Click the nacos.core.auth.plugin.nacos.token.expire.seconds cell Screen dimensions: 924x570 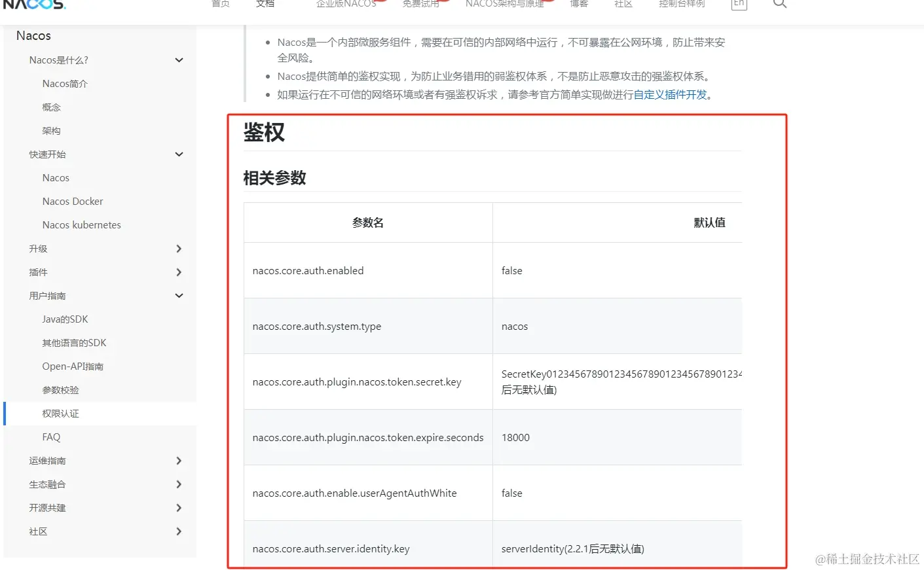pyautogui.click(x=368, y=438)
